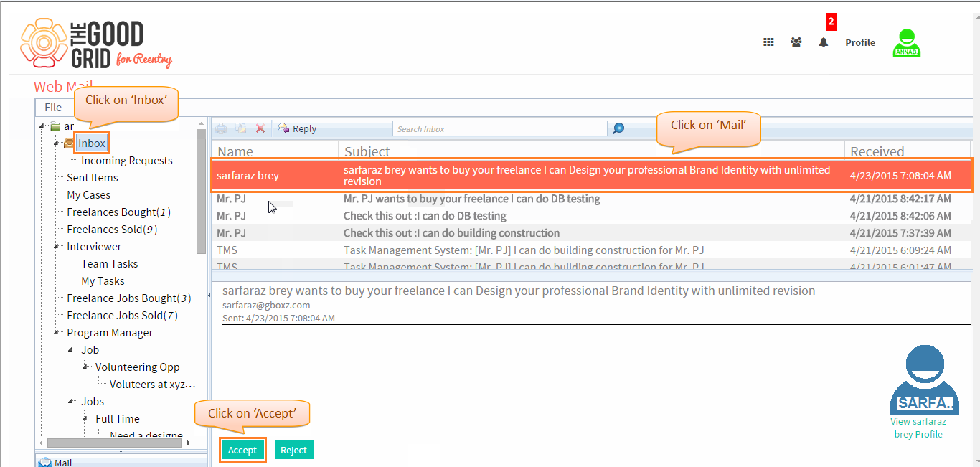Open the File menu
Screen dimensions: 980x467
[53, 107]
